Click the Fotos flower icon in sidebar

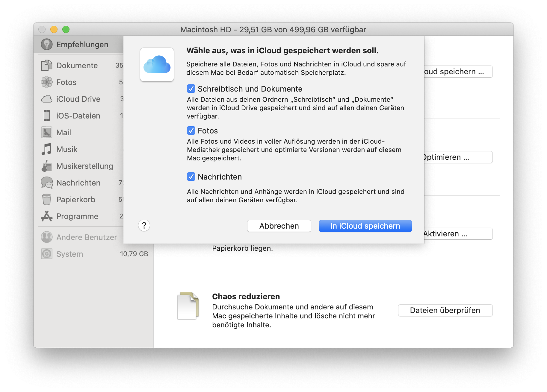click(x=47, y=82)
